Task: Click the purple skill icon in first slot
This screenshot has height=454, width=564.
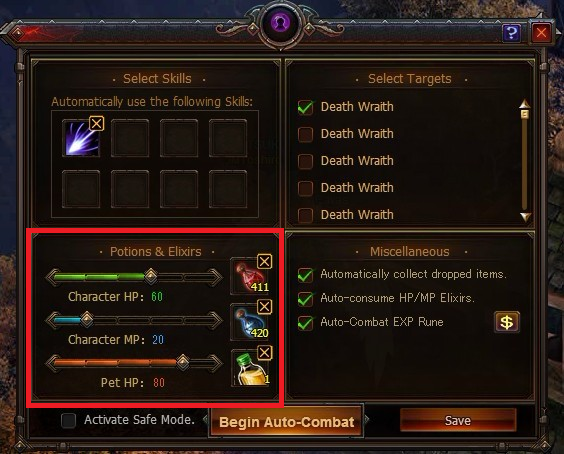Action: click(x=81, y=139)
